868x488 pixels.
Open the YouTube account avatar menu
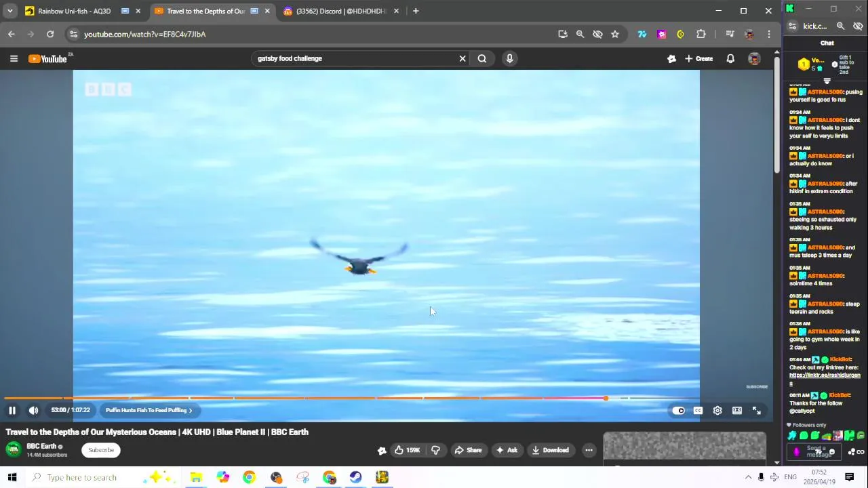(754, 59)
